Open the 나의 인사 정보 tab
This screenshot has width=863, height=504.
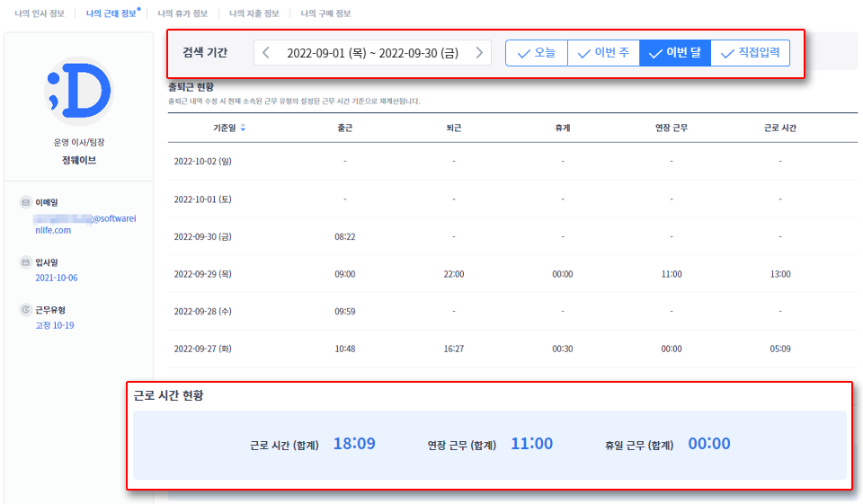(40, 13)
